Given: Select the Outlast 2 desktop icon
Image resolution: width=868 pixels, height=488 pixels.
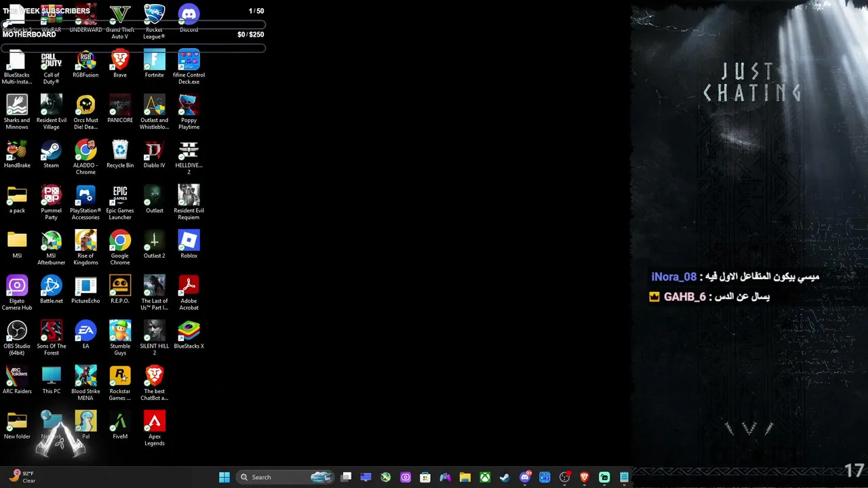Looking at the screenshot, I should pos(155,245).
